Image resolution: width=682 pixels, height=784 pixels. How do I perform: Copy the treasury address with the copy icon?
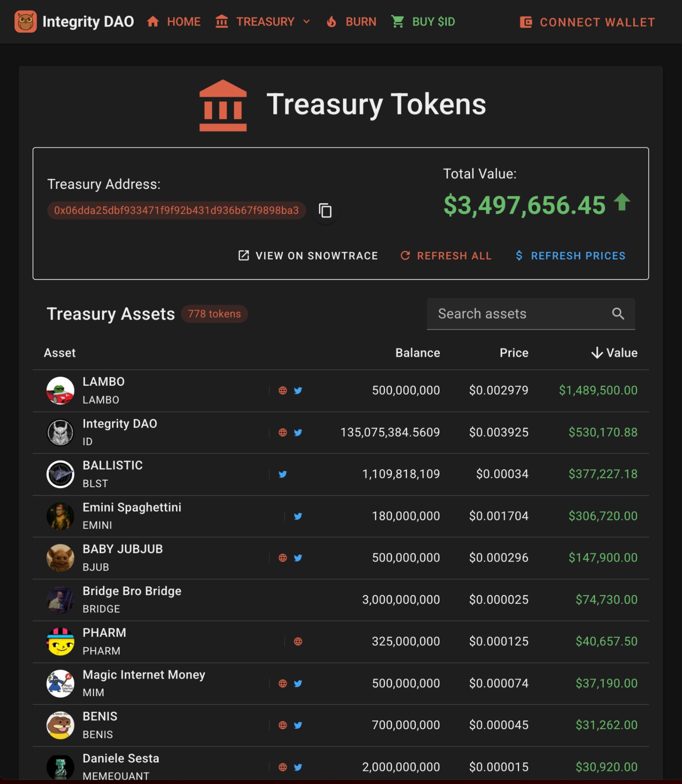click(325, 210)
